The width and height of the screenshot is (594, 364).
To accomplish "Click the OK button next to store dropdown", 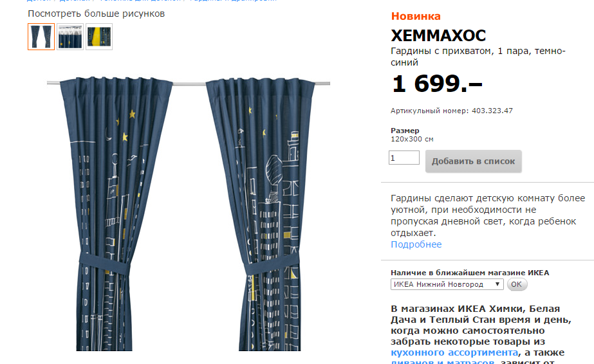I will 517,284.
